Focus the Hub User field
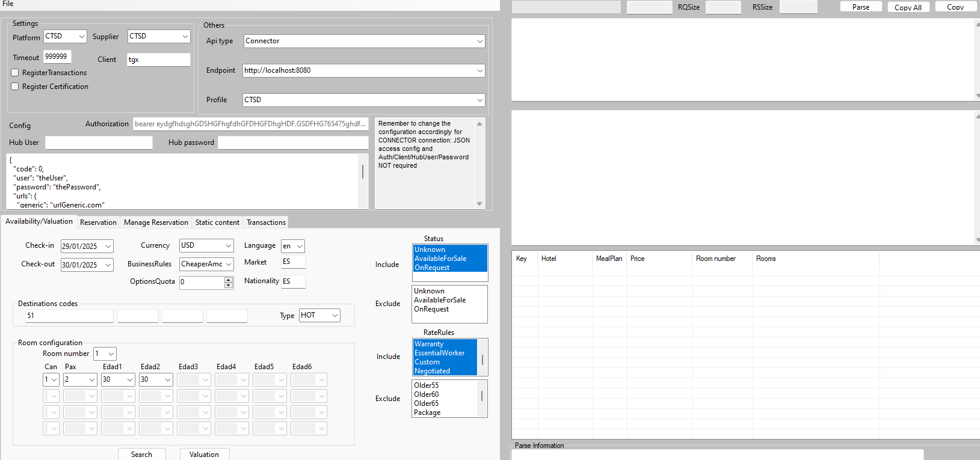Image resolution: width=980 pixels, height=460 pixels. point(99,143)
